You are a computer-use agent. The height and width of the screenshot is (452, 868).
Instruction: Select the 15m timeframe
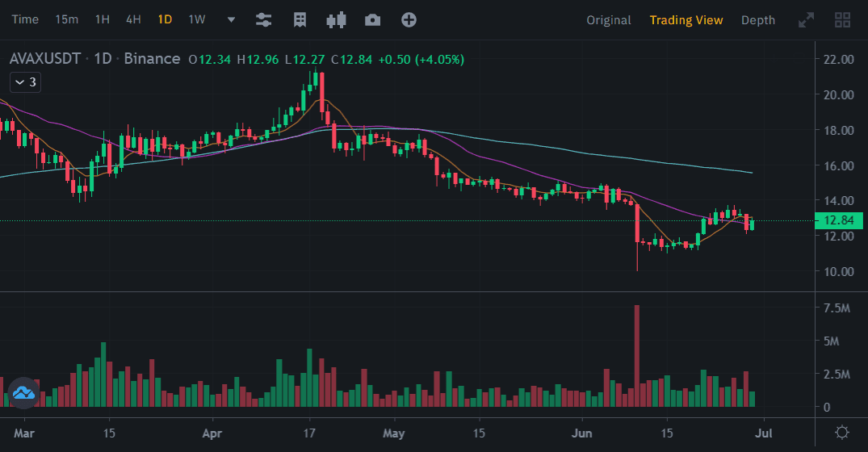point(66,19)
